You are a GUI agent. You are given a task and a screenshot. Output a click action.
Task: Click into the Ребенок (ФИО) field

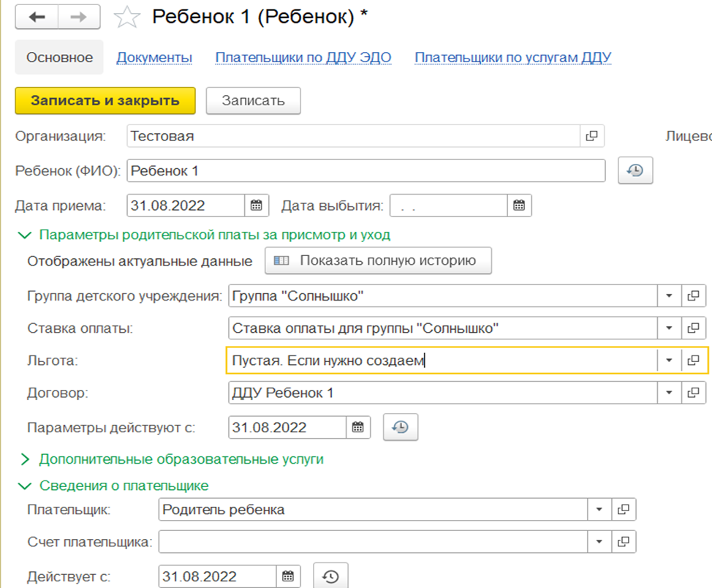pyautogui.click(x=366, y=170)
